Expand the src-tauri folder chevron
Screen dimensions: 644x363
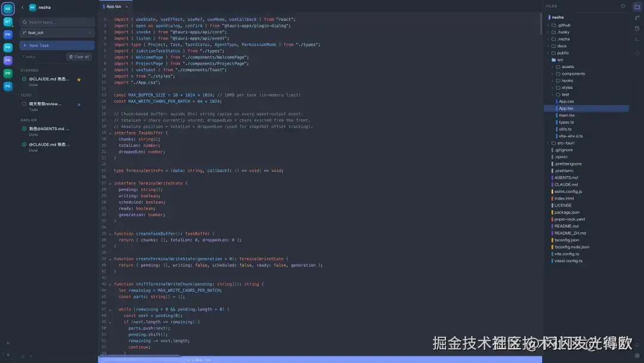[549, 143]
